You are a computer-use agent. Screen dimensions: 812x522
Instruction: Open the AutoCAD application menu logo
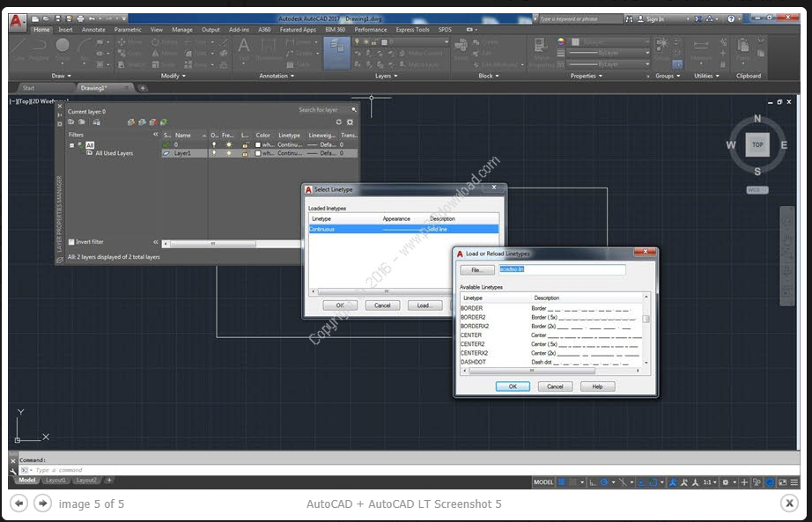[17, 21]
